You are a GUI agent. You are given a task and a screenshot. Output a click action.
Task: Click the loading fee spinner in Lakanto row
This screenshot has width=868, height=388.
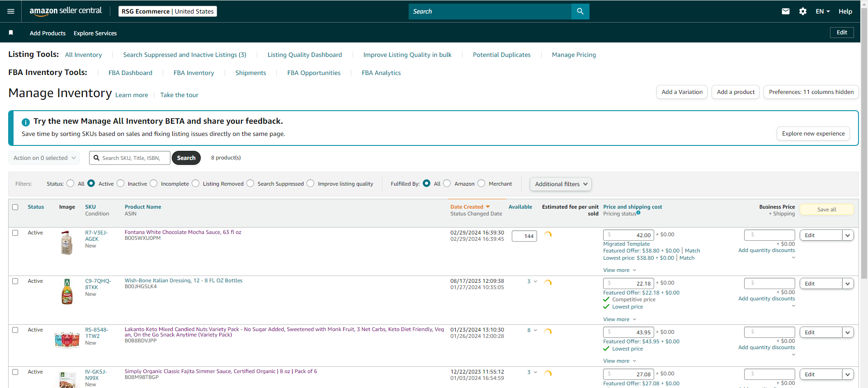point(548,332)
